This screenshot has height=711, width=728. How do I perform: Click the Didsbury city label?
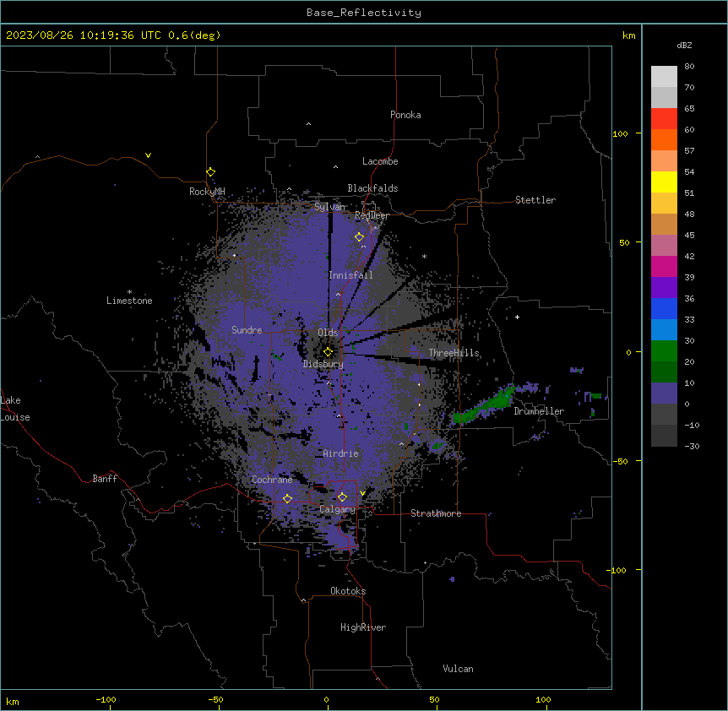pyautogui.click(x=323, y=364)
